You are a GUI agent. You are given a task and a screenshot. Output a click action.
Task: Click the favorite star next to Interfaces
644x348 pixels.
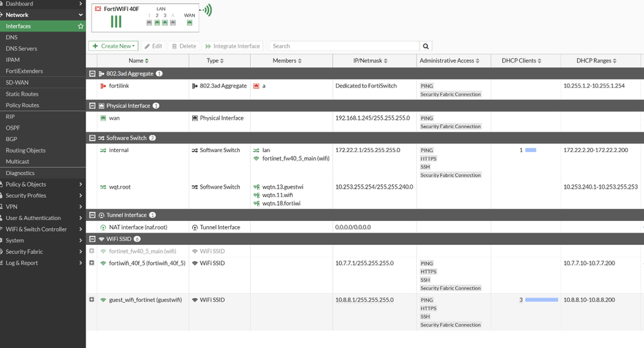click(81, 26)
